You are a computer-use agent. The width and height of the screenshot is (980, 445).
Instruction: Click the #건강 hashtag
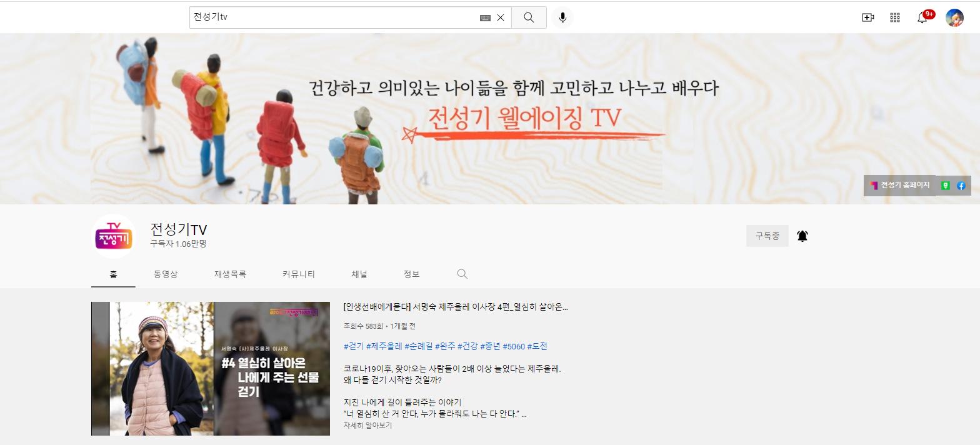pyautogui.click(x=467, y=346)
